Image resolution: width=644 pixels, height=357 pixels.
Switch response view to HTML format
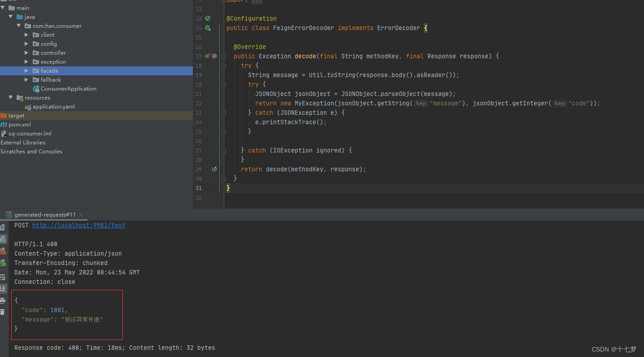point(3,262)
